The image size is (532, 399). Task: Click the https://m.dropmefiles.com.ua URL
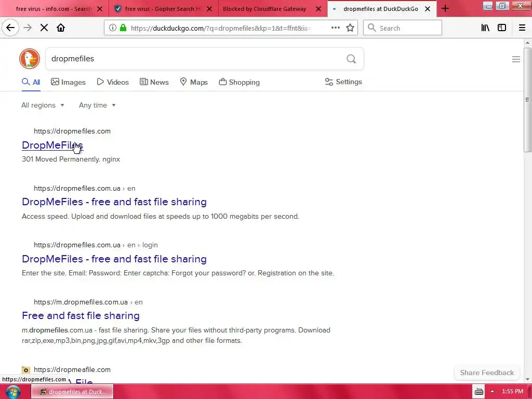[x=81, y=302]
